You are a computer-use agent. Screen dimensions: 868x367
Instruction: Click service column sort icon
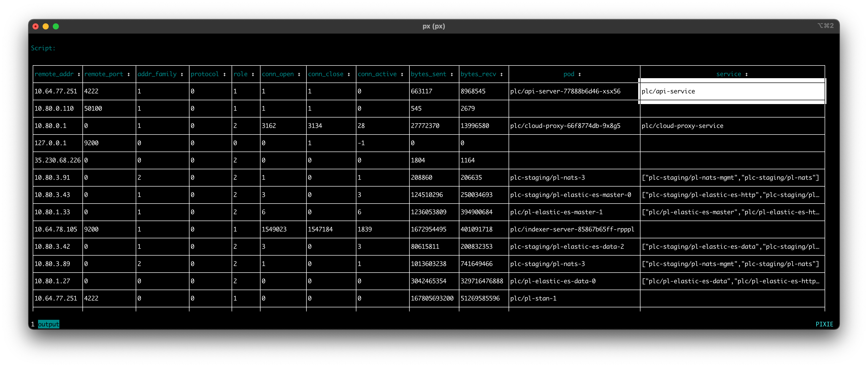(x=746, y=74)
